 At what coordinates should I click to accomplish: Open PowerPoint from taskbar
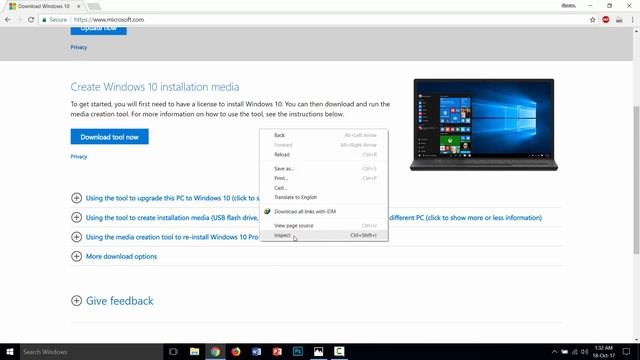277,352
